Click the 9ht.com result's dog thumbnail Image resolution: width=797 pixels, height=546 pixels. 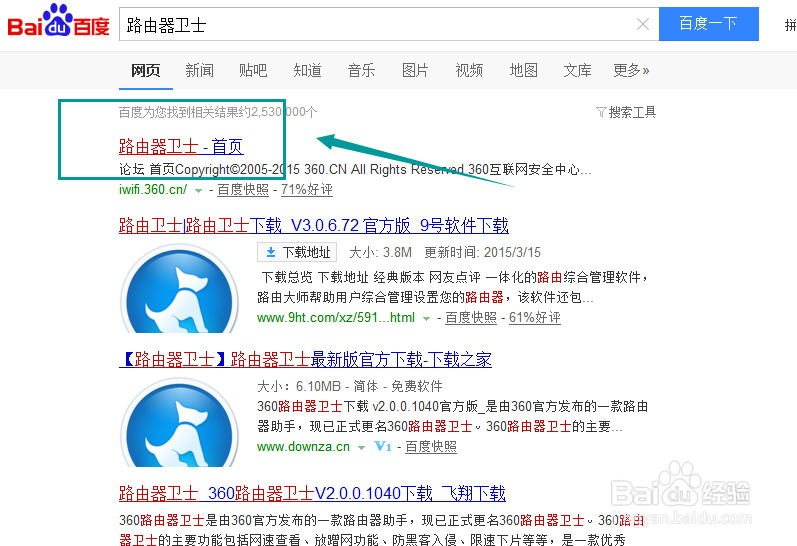179,289
